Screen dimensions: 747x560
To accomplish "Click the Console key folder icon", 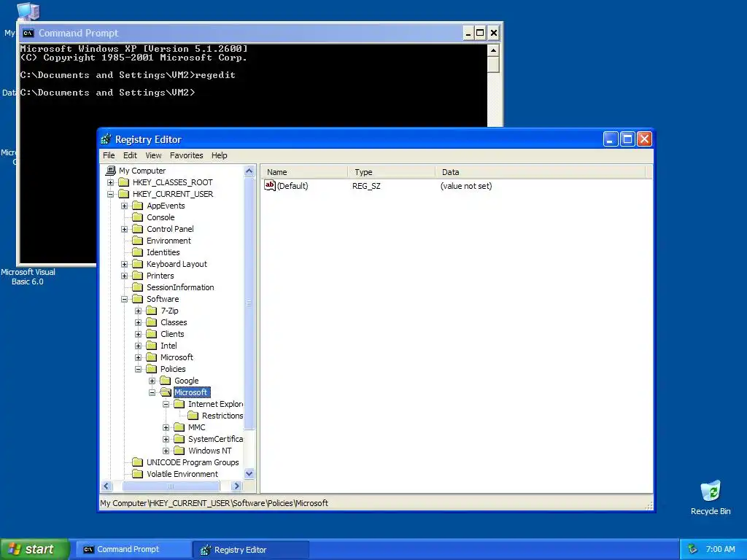I will tap(138, 217).
